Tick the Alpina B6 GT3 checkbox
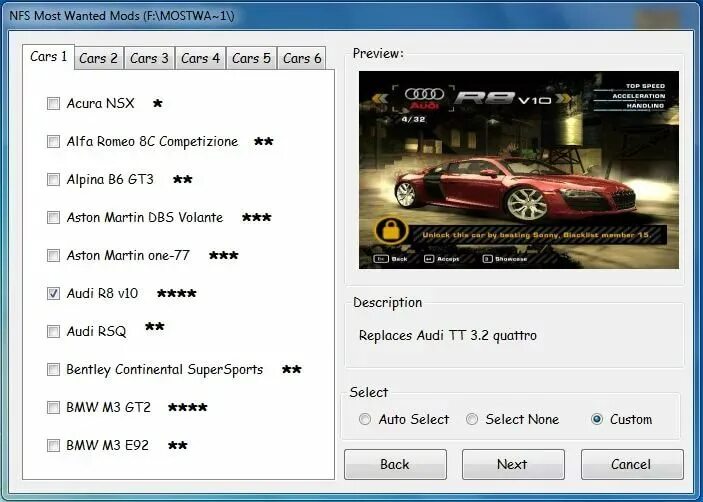Screen dimensions: 703x502 53,180
